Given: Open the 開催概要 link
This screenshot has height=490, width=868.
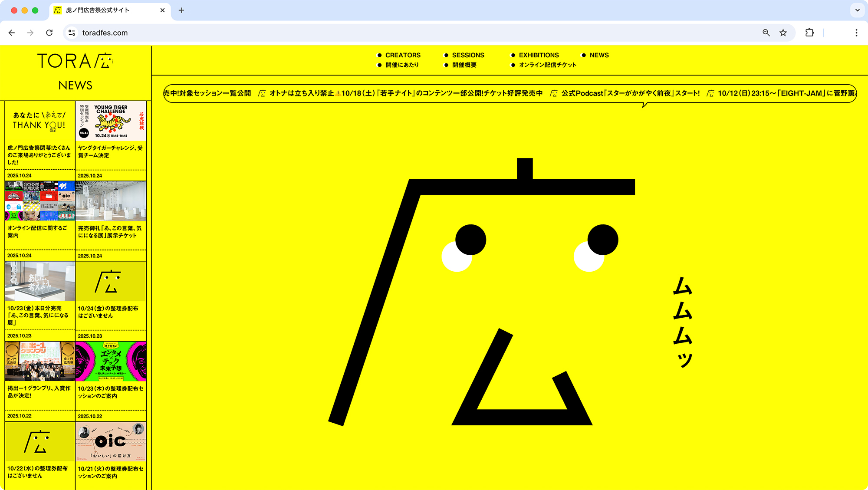Looking at the screenshot, I should click(464, 65).
